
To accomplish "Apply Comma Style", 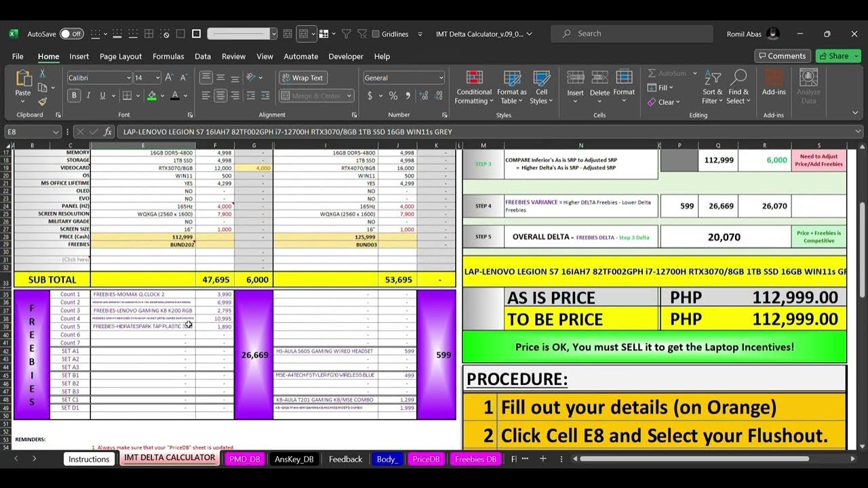I will point(409,96).
